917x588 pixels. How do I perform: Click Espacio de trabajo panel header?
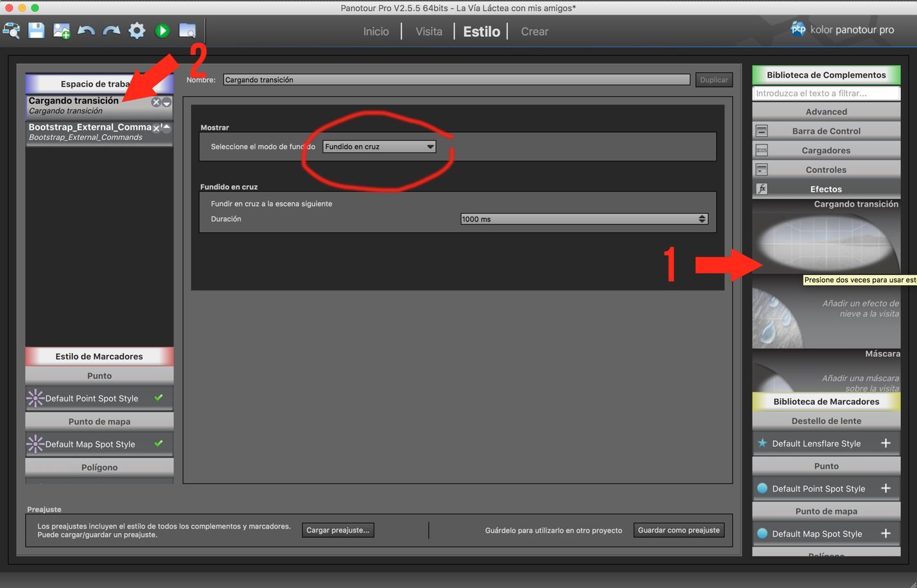[99, 84]
